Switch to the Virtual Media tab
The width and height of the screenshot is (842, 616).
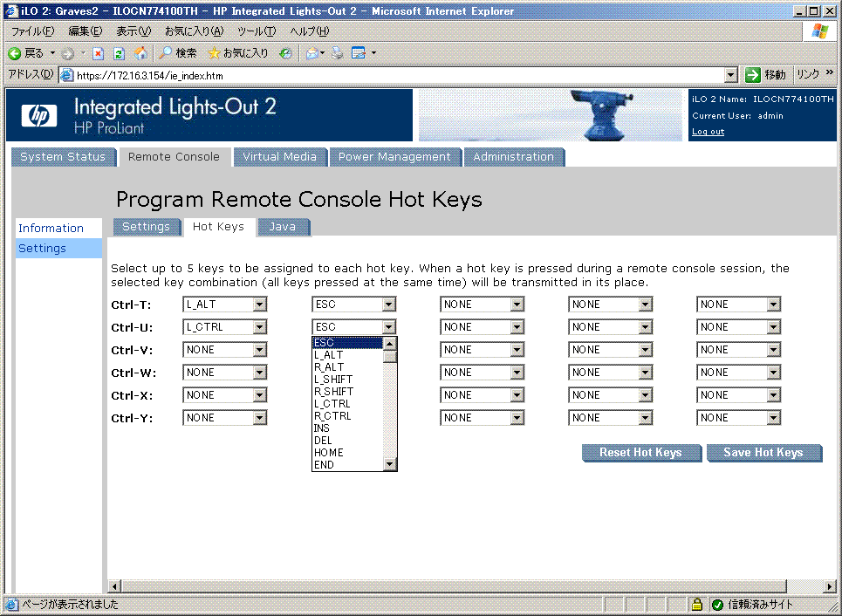coord(279,157)
